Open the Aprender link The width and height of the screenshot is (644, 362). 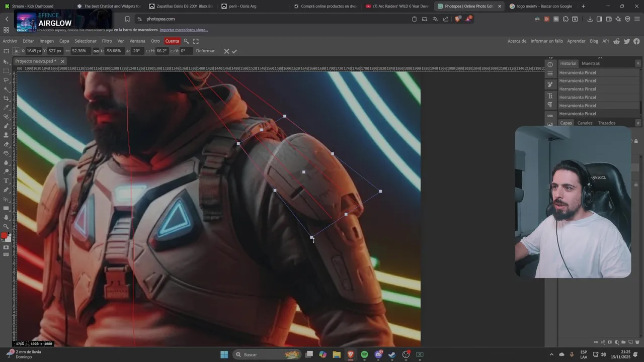pos(576,41)
